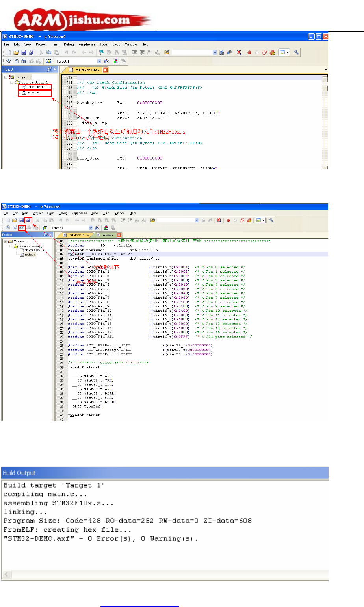Open find text combo box, upper window

coord(215,52)
